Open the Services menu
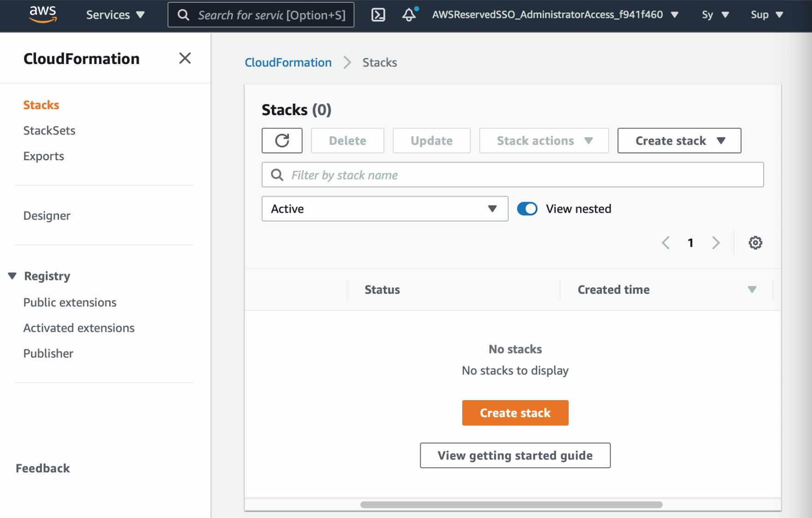This screenshot has height=518, width=812. pos(115,15)
